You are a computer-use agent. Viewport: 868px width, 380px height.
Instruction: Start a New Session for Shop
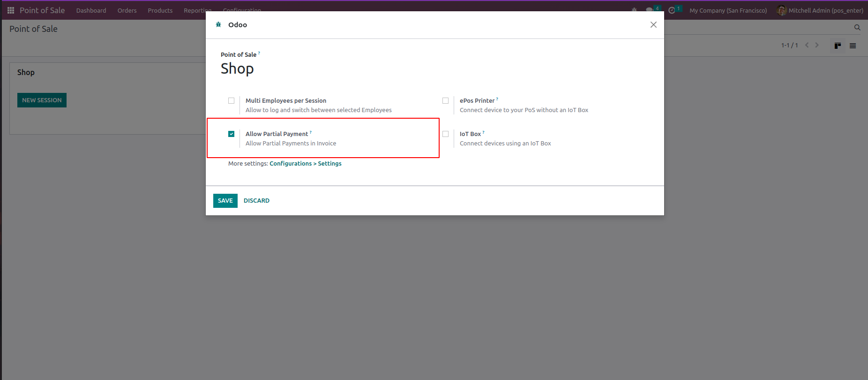coord(42,100)
